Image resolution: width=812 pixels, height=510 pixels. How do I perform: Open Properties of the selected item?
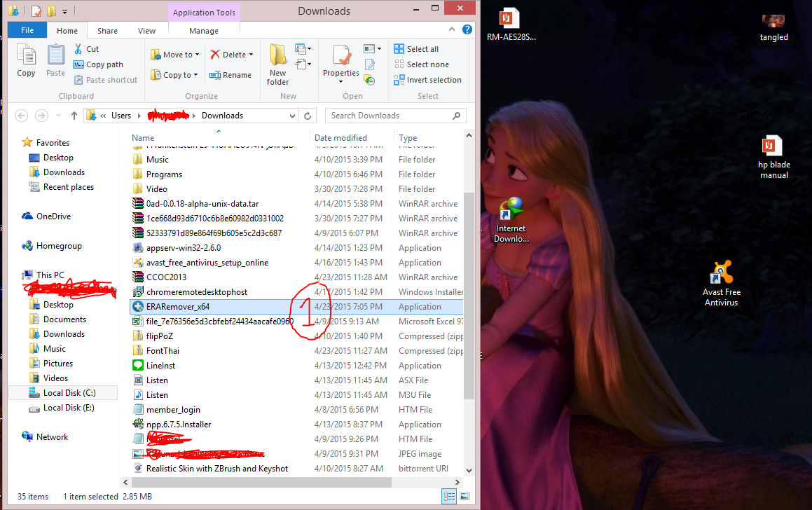340,64
